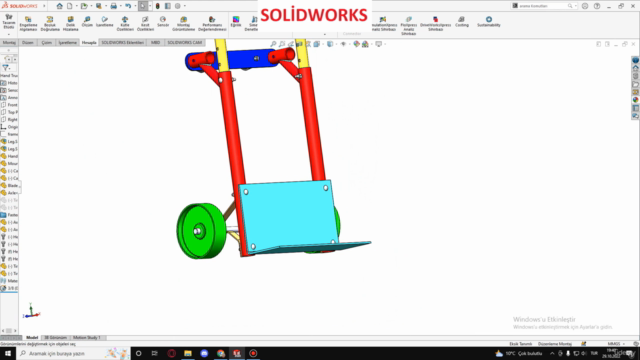Image resolution: width=640 pixels, height=360 pixels.
Task: Open Delik Hizalama tool
Action: pos(70,24)
